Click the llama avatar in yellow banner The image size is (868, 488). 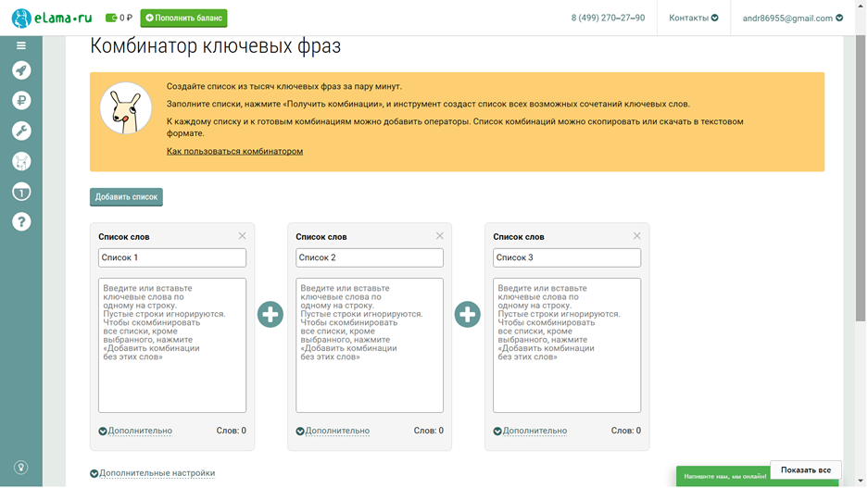[126, 108]
